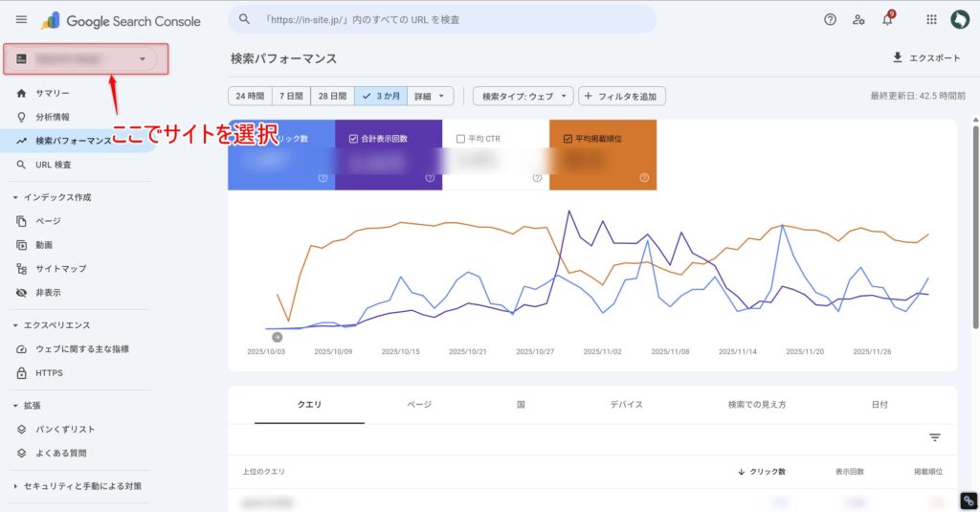Open the account profile avatar
The height and width of the screenshot is (512, 980).
pyautogui.click(x=959, y=19)
